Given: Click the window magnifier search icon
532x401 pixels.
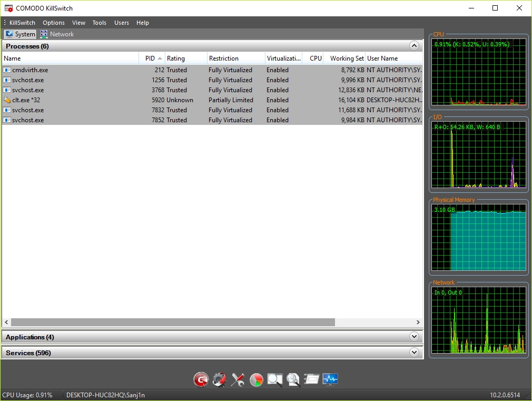Looking at the screenshot, I should [x=275, y=379].
